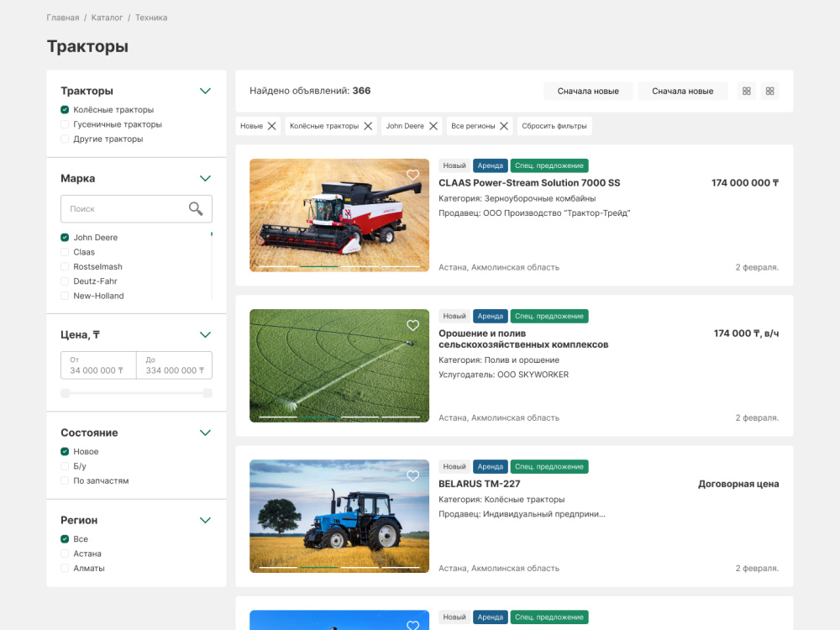Toggle the 'Все' region checkbox

(65, 539)
